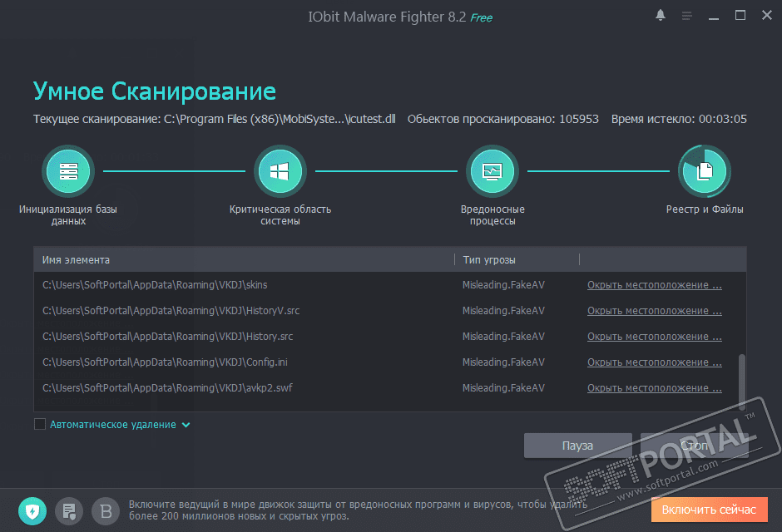Click the Registry and Files stage icon
782x532 pixels.
click(x=704, y=171)
